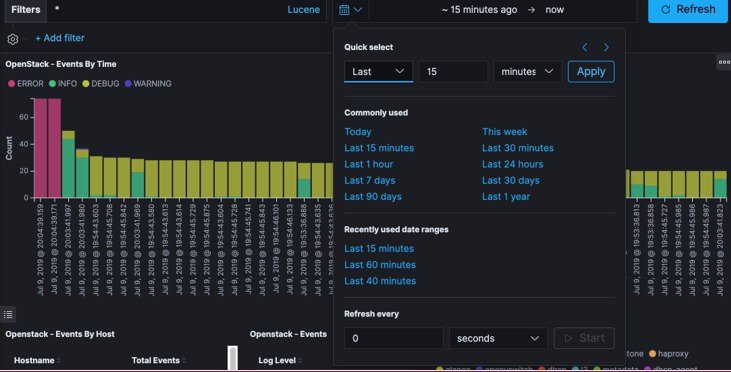Choose the recent Last 60 minutes range
Viewport: 731px width, 372px height.
click(380, 265)
